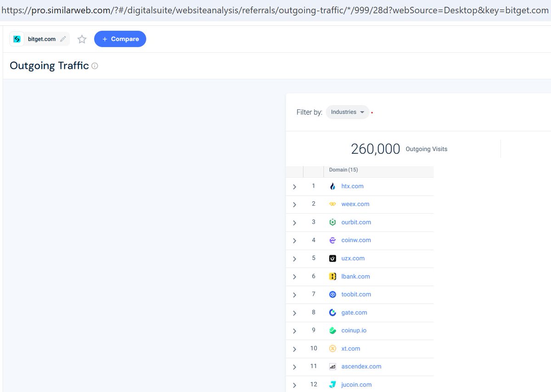Open the weex.com link
This screenshot has height=392, width=551.
355,204
